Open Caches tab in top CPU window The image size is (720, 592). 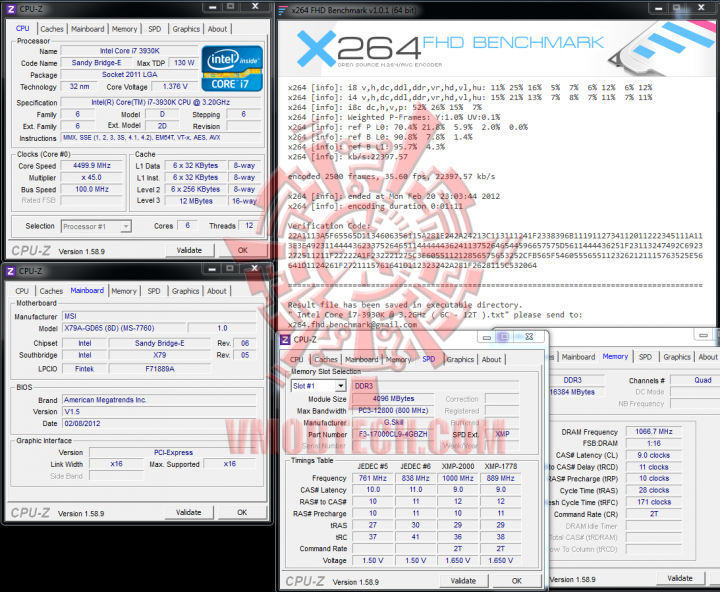tap(52, 29)
